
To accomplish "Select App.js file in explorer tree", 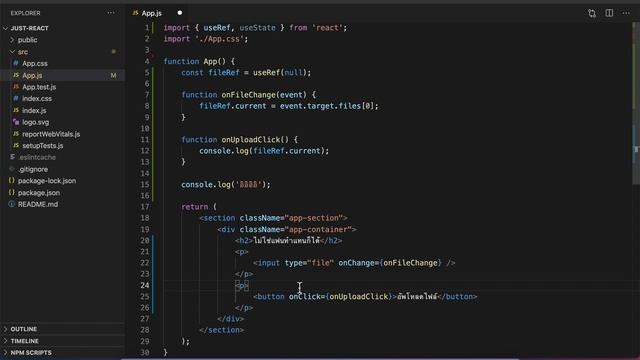I will click(32, 76).
